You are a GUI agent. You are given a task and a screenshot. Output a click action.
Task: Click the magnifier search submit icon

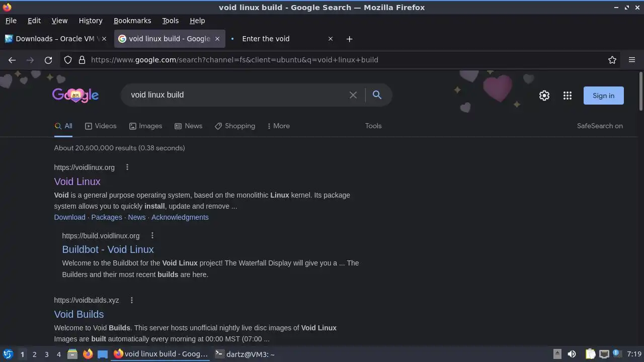pos(377,95)
